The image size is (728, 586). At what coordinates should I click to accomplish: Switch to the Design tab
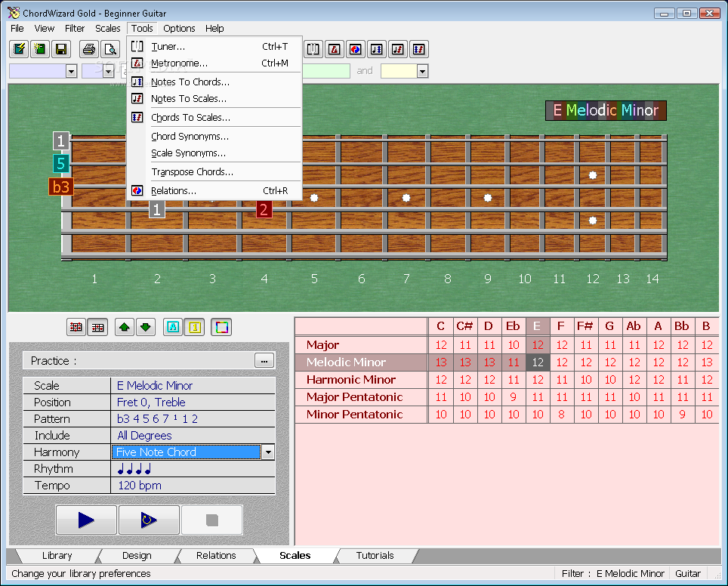(137, 555)
